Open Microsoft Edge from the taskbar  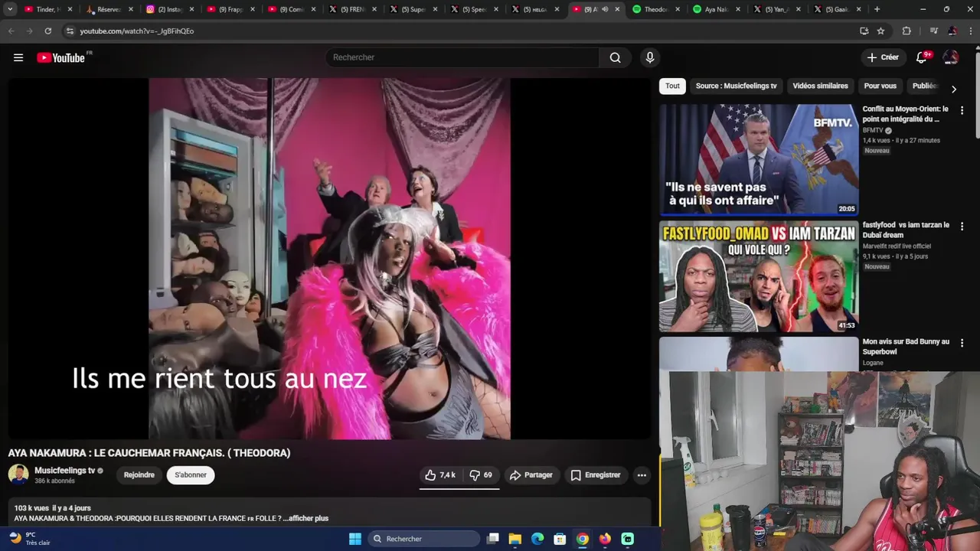537,539
